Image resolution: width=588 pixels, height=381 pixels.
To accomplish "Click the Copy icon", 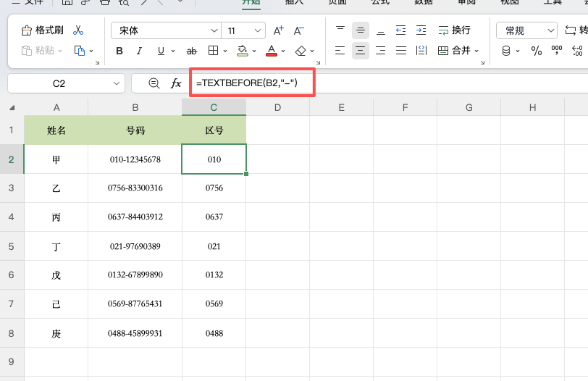I will pyautogui.click(x=80, y=50).
